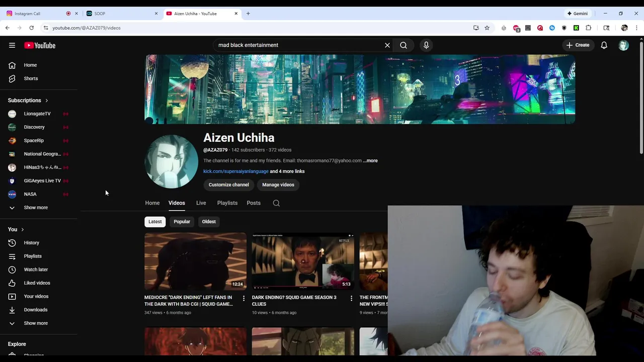Switch to the Live tab

(201, 203)
